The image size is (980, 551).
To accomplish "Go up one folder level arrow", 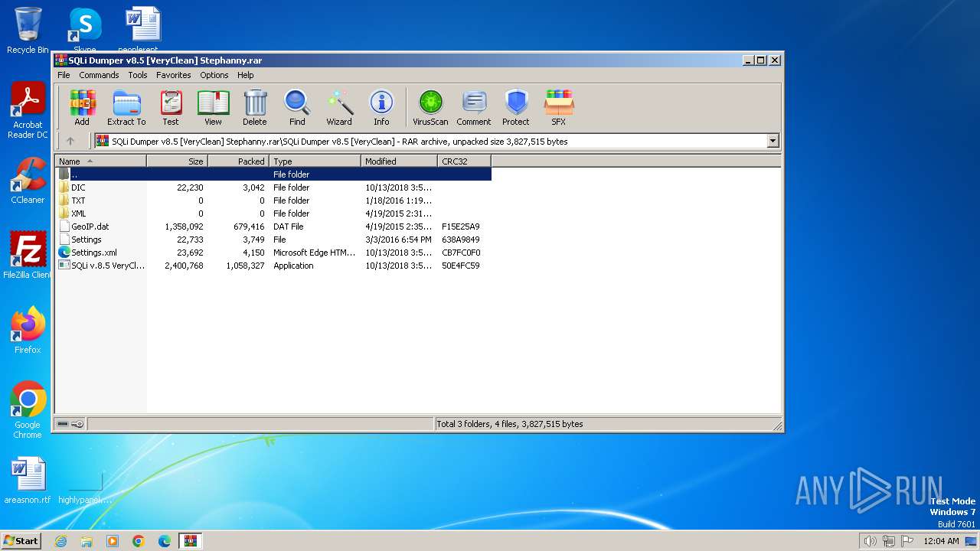I will 70,141.
